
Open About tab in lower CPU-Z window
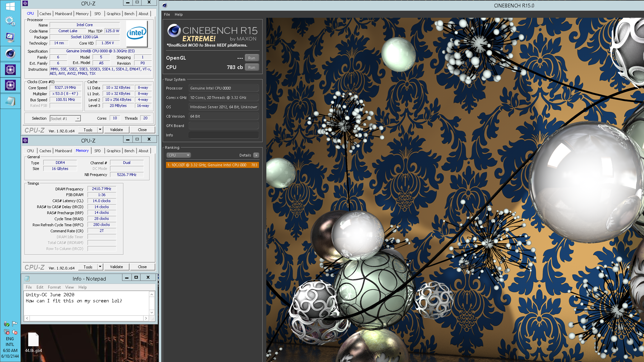point(144,151)
